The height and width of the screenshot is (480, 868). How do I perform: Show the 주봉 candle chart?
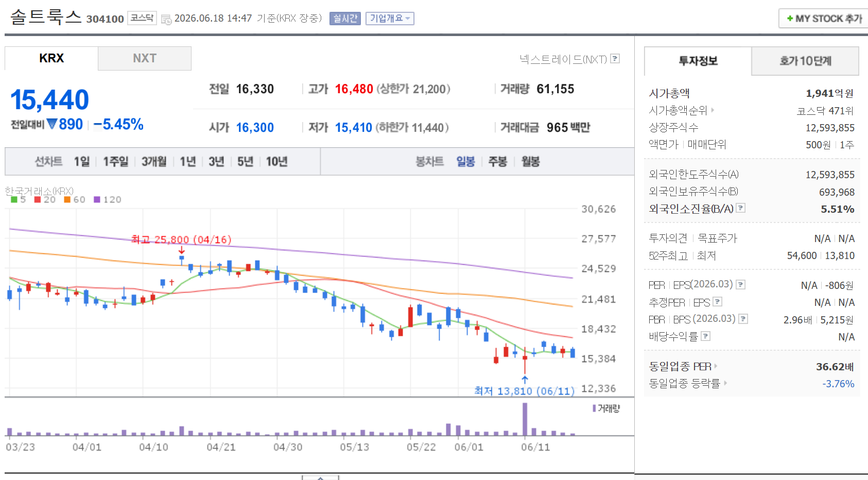coord(497,162)
